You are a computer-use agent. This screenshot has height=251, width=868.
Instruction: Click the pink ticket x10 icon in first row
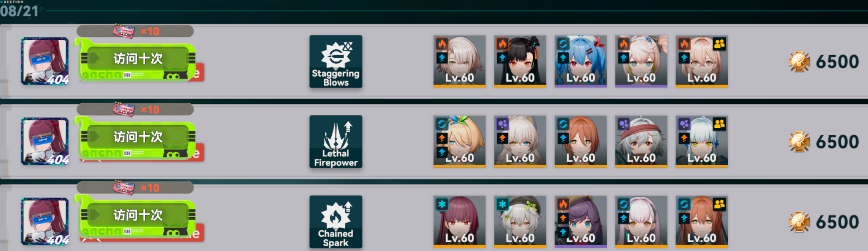(124, 31)
